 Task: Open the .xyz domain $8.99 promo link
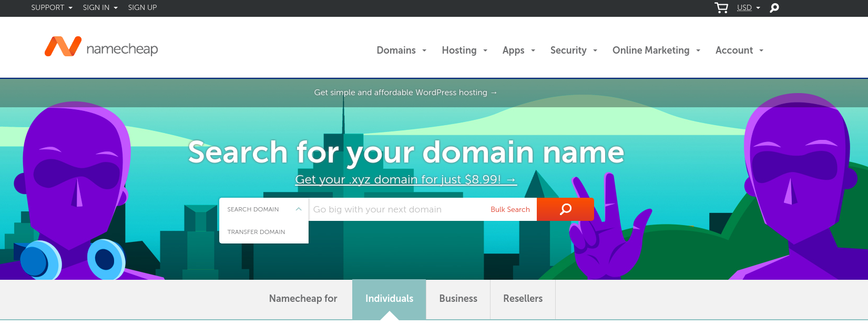pos(406,179)
